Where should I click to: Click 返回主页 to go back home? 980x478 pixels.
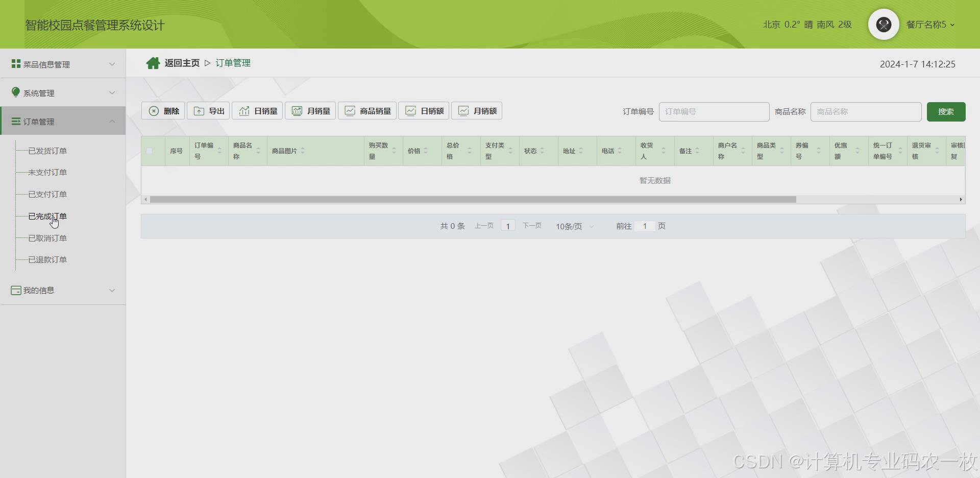(x=182, y=62)
